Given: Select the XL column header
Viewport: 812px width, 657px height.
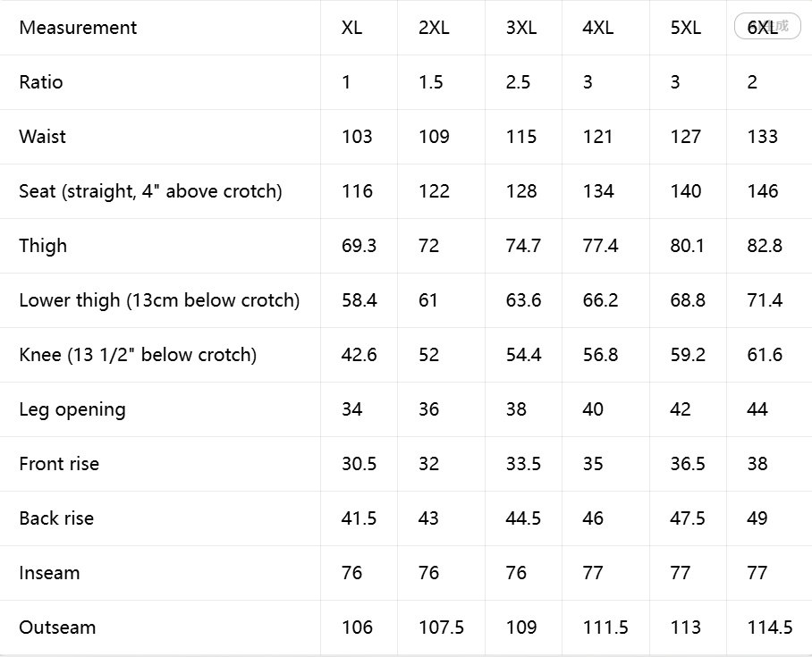Looking at the screenshot, I should [x=351, y=28].
